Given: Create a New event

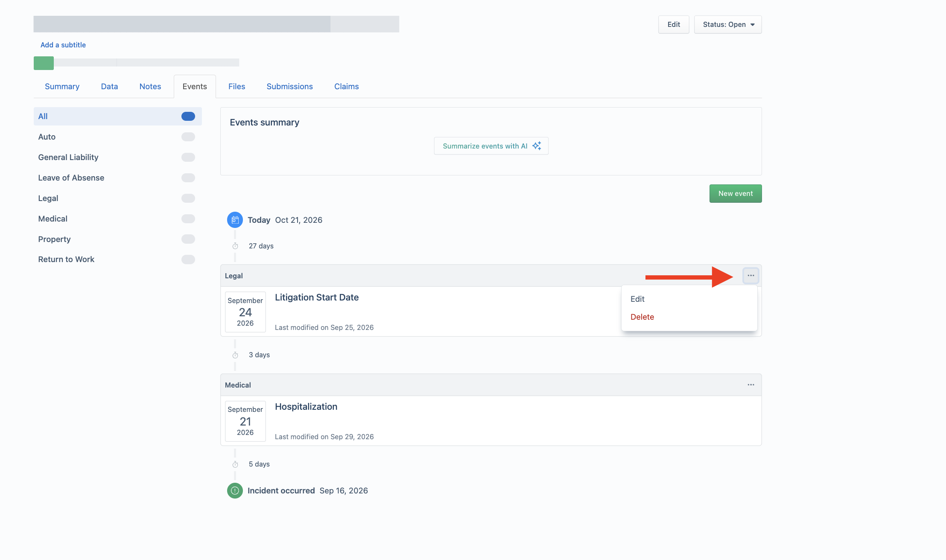Looking at the screenshot, I should coord(736,194).
